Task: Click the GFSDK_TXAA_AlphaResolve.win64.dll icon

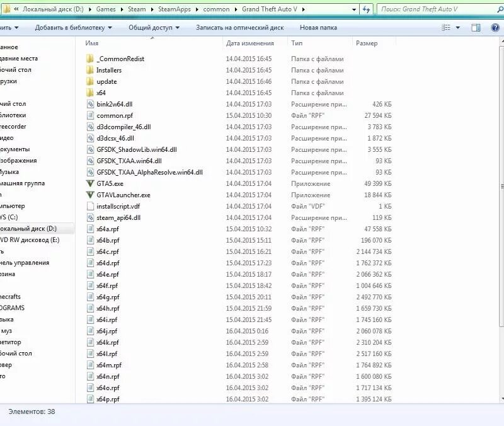Action: [x=90, y=172]
